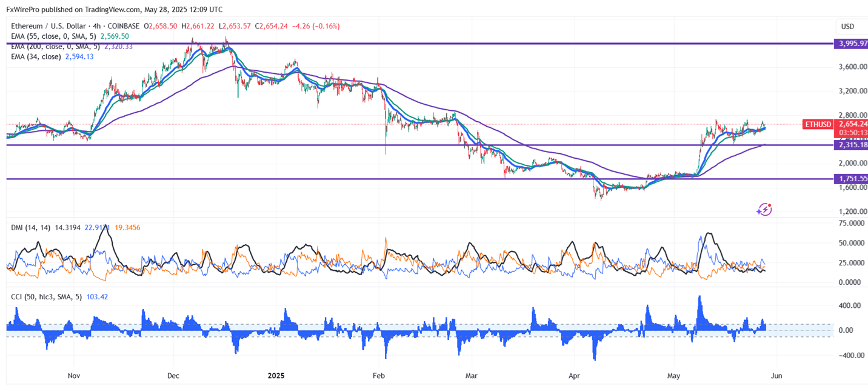
Task: Click the 1,751.55 price level label
Action: tap(850, 179)
